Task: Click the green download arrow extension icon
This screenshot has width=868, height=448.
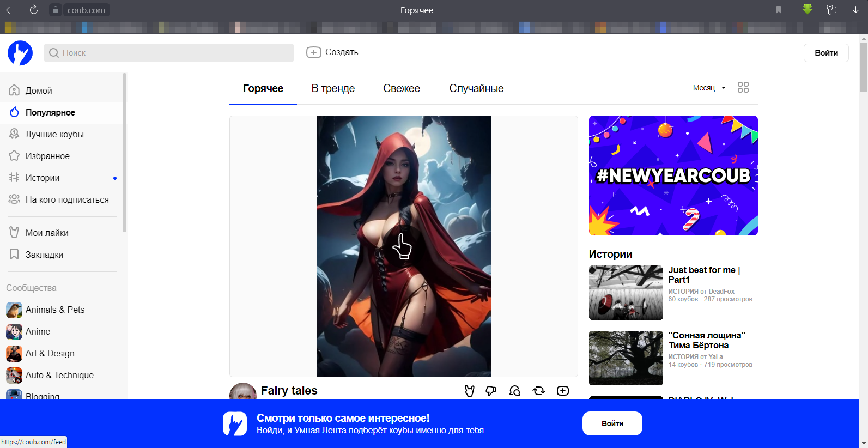Action: tap(807, 9)
